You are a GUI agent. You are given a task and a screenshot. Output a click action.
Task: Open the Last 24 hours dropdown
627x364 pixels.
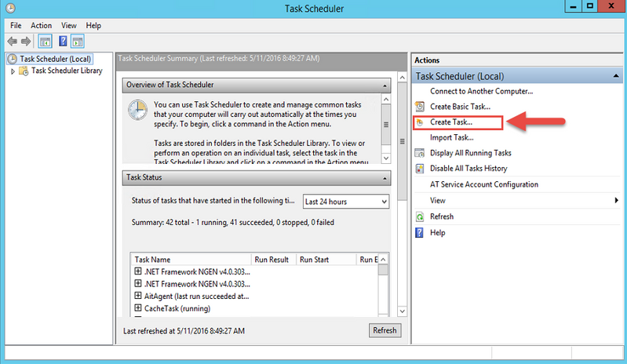pyautogui.click(x=346, y=202)
